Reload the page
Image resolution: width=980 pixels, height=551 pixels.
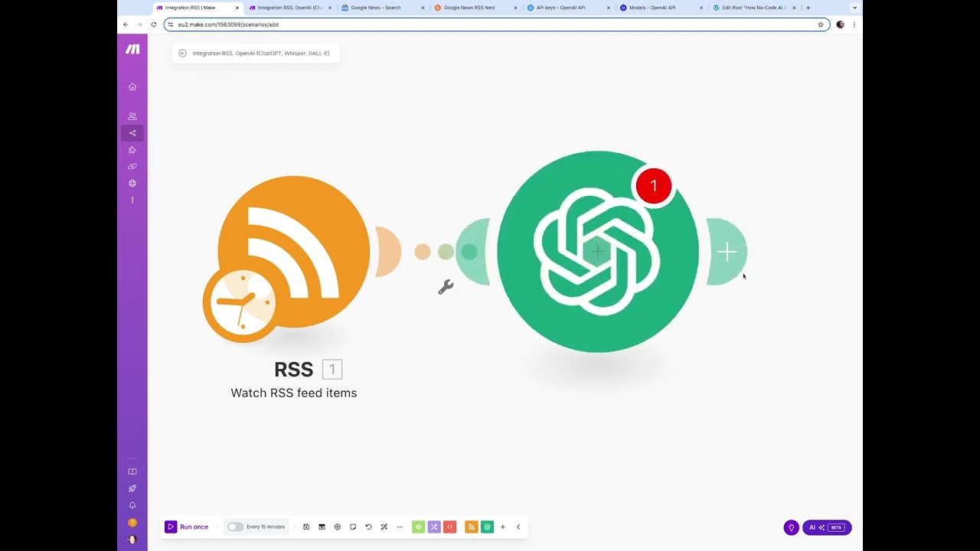coord(153,24)
